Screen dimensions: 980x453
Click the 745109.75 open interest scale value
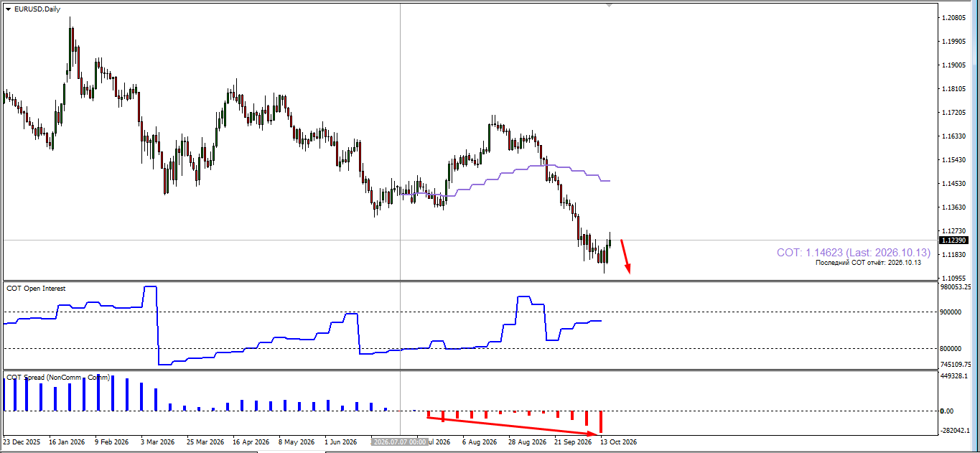click(x=957, y=365)
